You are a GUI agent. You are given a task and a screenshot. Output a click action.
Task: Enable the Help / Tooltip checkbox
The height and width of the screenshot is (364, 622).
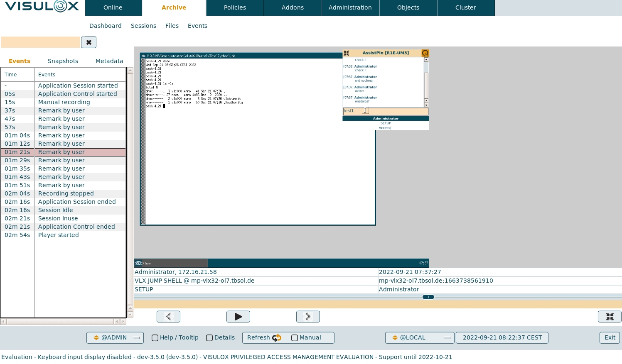155,338
